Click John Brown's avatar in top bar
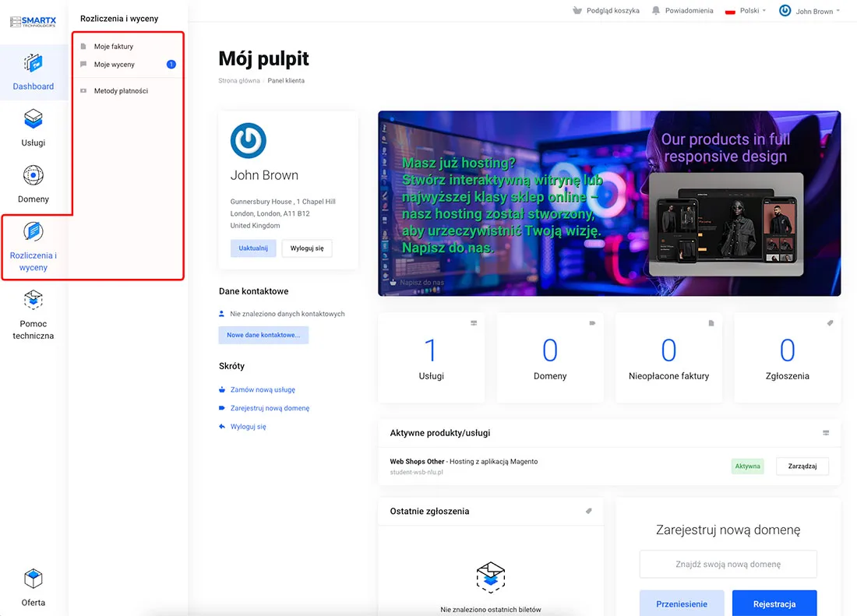857x616 pixels. tap(785, 10)
